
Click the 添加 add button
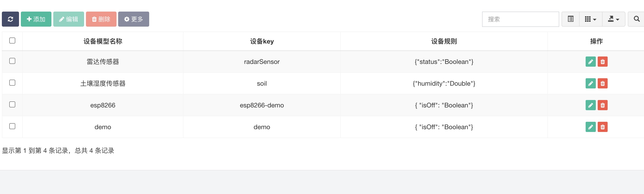36,19
